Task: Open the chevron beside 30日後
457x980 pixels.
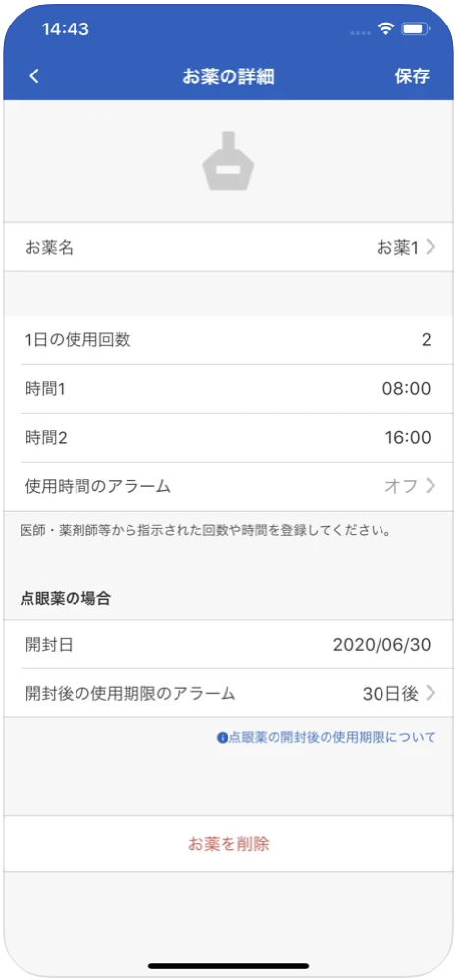Action: [x=431, y=693]
